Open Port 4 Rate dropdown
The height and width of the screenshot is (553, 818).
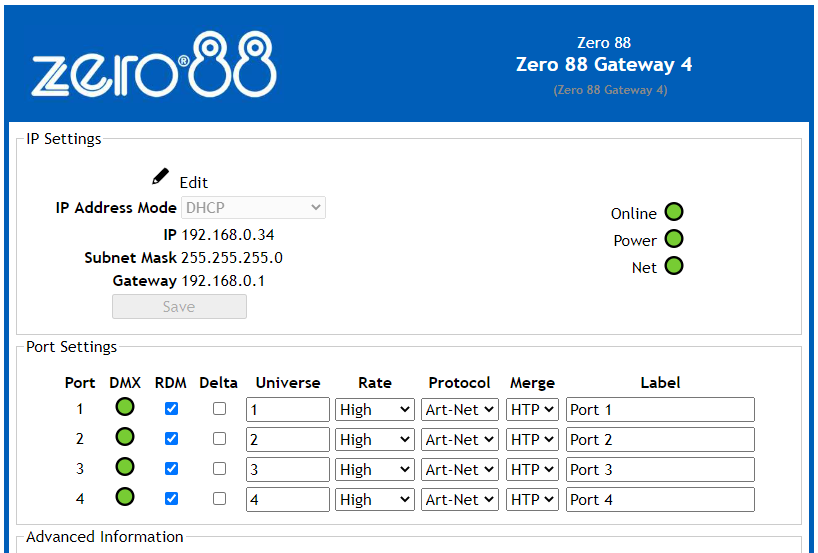pyautogui.click(x=375, y=500)
